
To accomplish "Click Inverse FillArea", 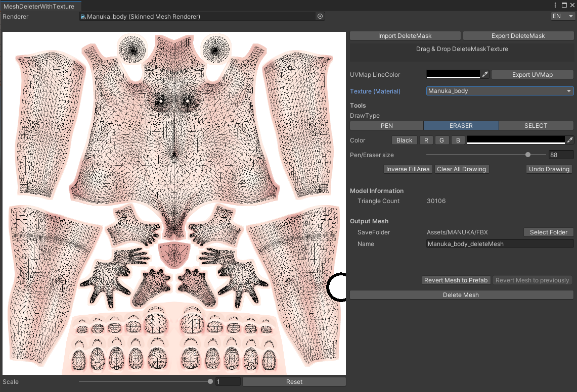I will tap(408, 169).
